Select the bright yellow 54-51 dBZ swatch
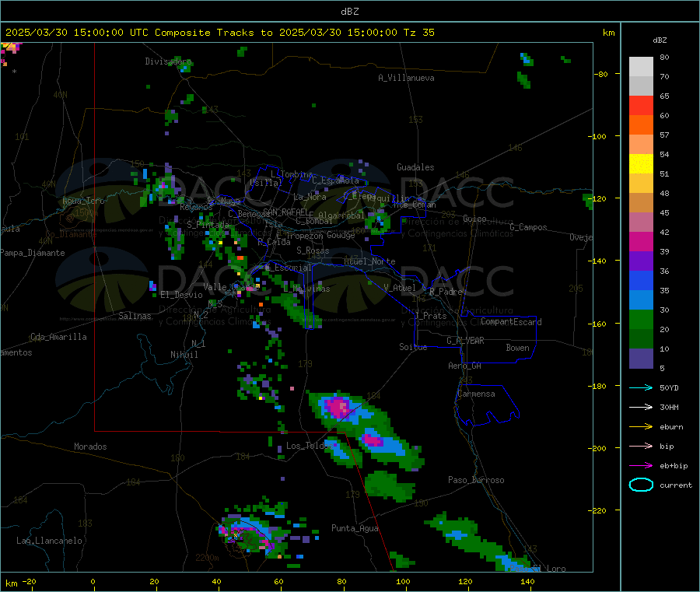 641,164
